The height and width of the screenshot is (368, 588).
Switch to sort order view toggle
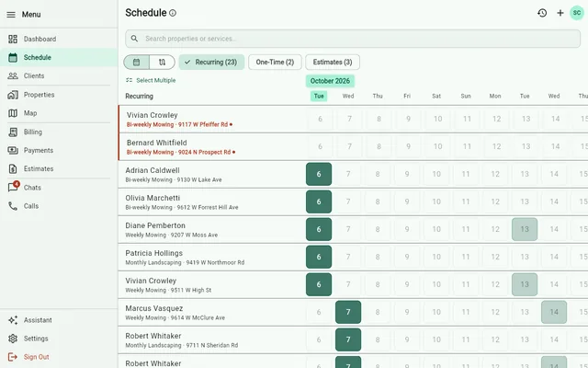(162, 62)
